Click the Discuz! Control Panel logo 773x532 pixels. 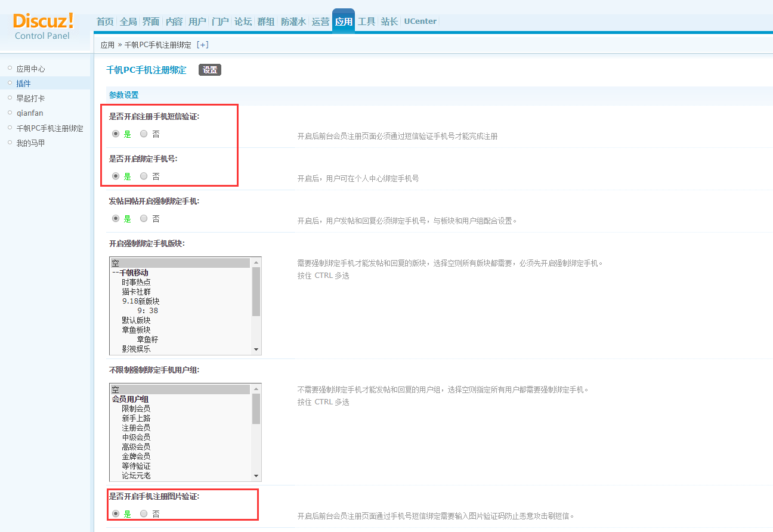43,26
